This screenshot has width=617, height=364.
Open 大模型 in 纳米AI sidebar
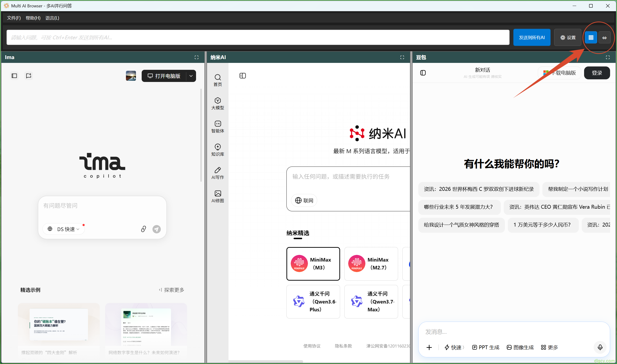(x=218, y=104)
